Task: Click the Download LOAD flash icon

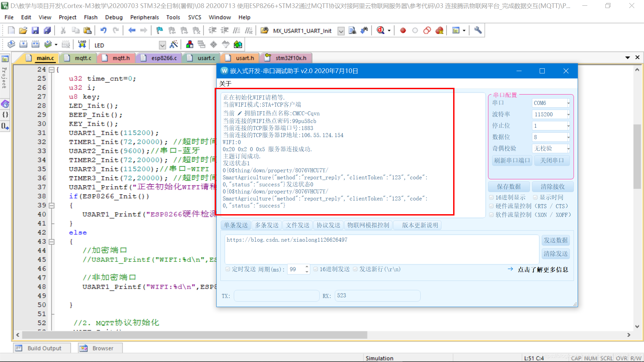Action: (82, 44)
